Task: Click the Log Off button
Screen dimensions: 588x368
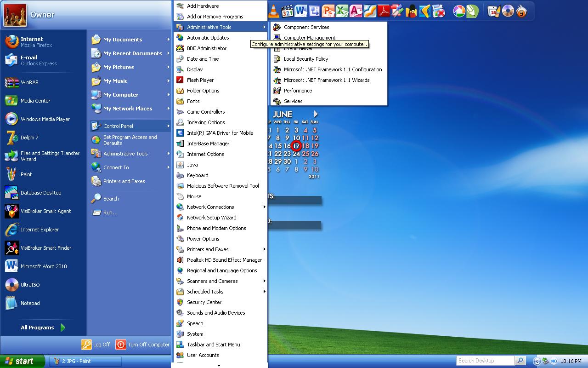Action: point(96,345)
